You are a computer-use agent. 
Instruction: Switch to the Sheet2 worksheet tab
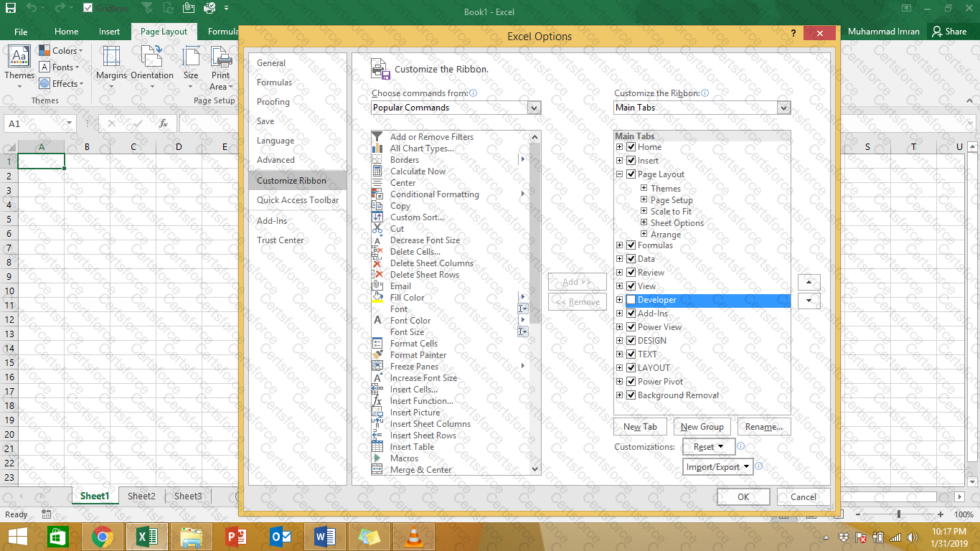pyautogui.click(x=141, y=496)
